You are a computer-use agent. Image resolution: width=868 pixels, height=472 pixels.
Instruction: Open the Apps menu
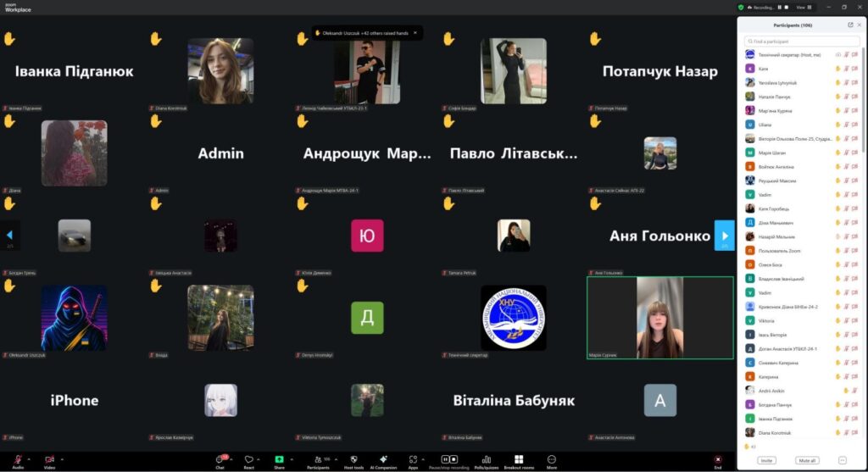tap(413, 460)
